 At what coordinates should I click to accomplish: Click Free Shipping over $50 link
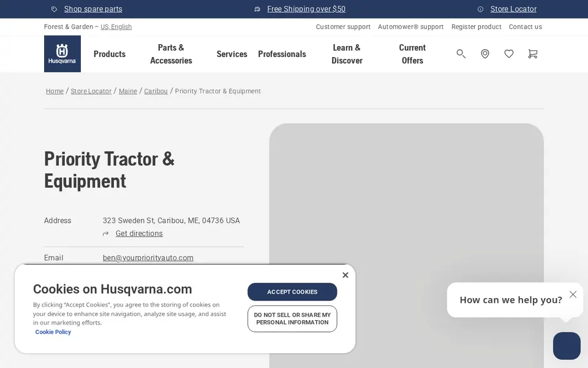(306, 9)
